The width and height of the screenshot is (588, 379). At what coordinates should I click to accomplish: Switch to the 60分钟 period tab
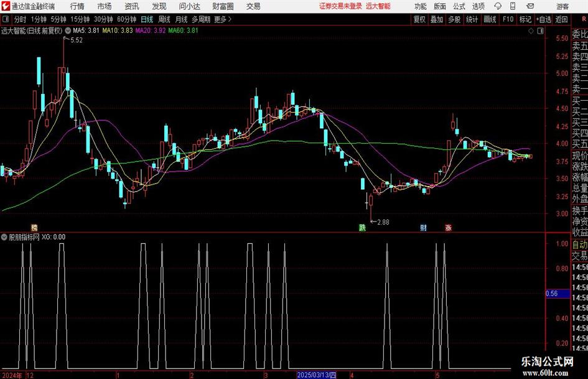127,19
